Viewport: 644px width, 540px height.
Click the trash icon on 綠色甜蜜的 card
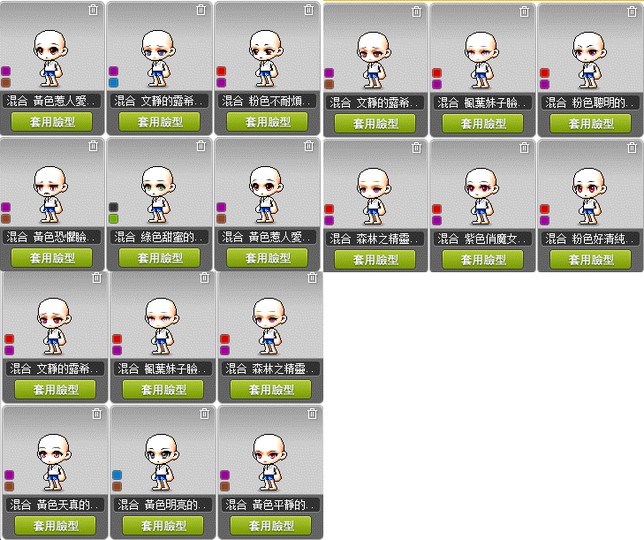201,146
